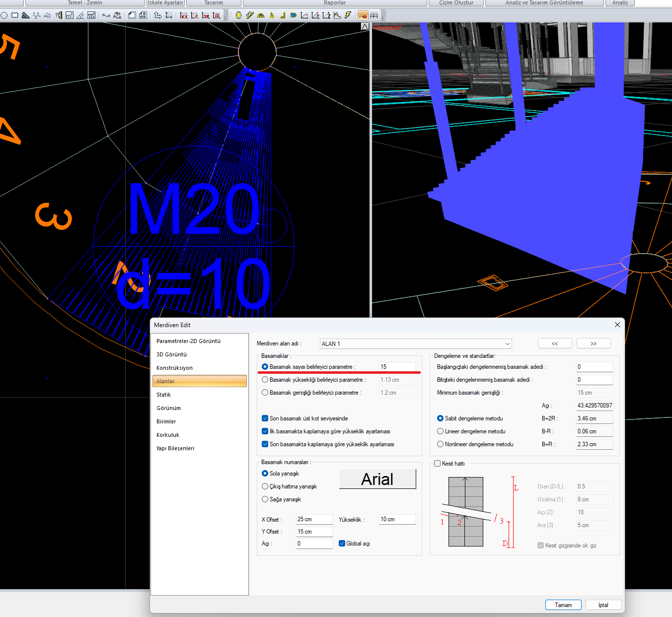Click the Yükseklik input field
The width and height of the screenshot is (672, 617).
tap(397, 519)
